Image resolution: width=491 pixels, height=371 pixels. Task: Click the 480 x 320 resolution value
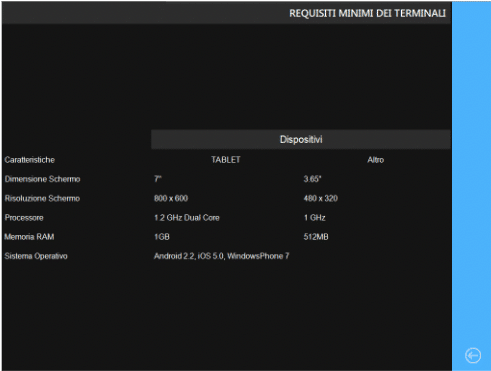(x=321, y=198)
